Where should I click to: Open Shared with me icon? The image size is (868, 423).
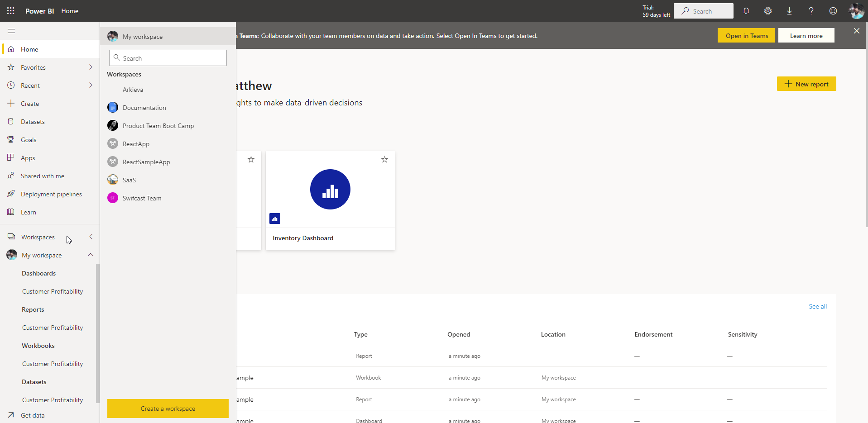point(11,176)
